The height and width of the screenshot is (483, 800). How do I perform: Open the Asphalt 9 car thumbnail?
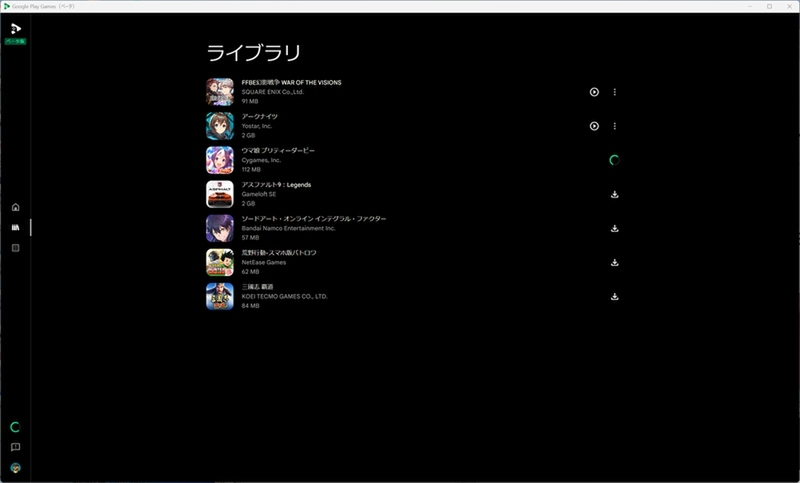pos(220,194)
